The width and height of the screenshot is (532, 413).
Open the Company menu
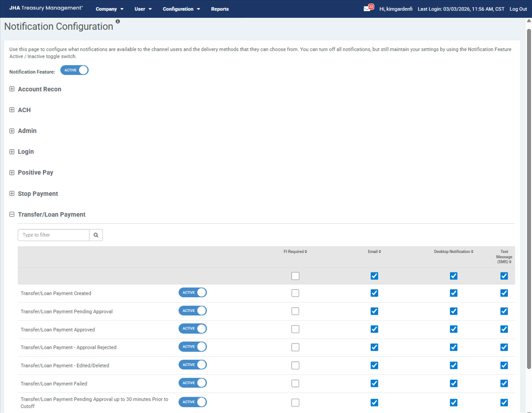click(109, 9)
